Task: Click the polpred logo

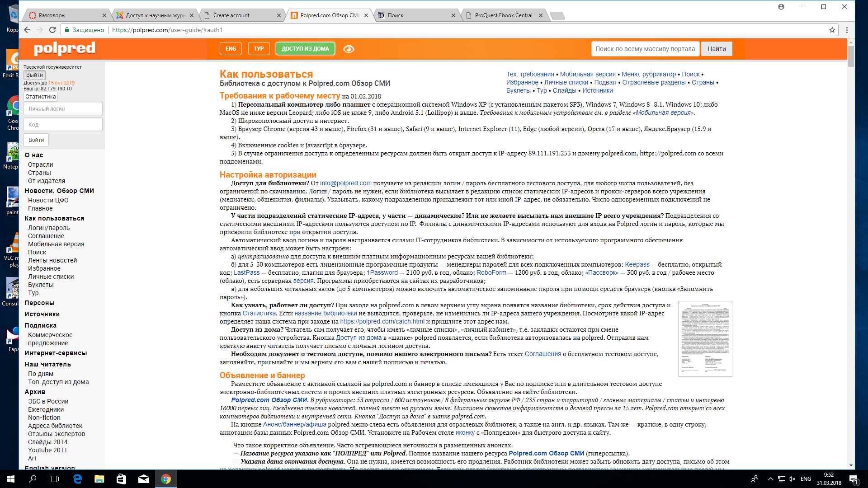Action: 64,48
